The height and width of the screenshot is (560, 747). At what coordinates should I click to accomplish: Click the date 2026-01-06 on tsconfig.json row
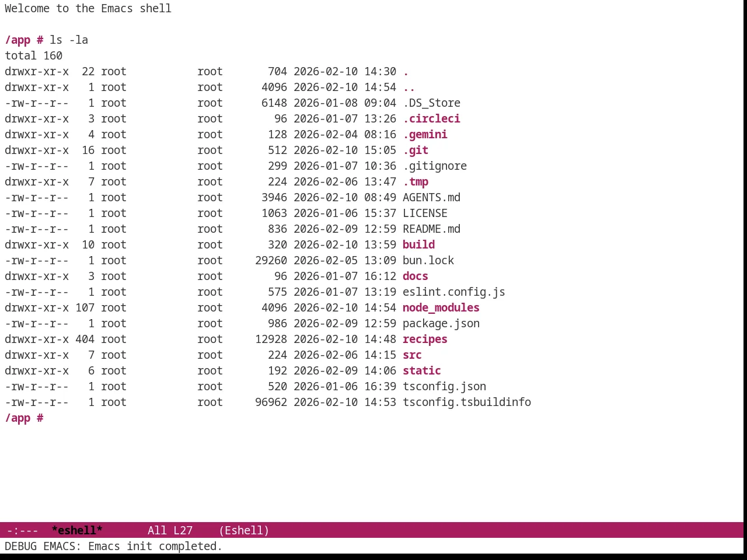coord(326,386)
